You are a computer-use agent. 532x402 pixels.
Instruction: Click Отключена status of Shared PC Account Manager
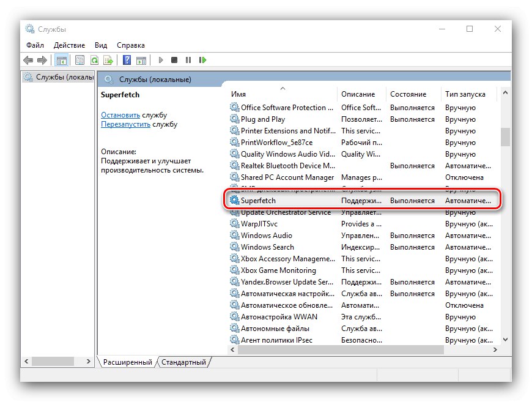click(x=464, y=177)
